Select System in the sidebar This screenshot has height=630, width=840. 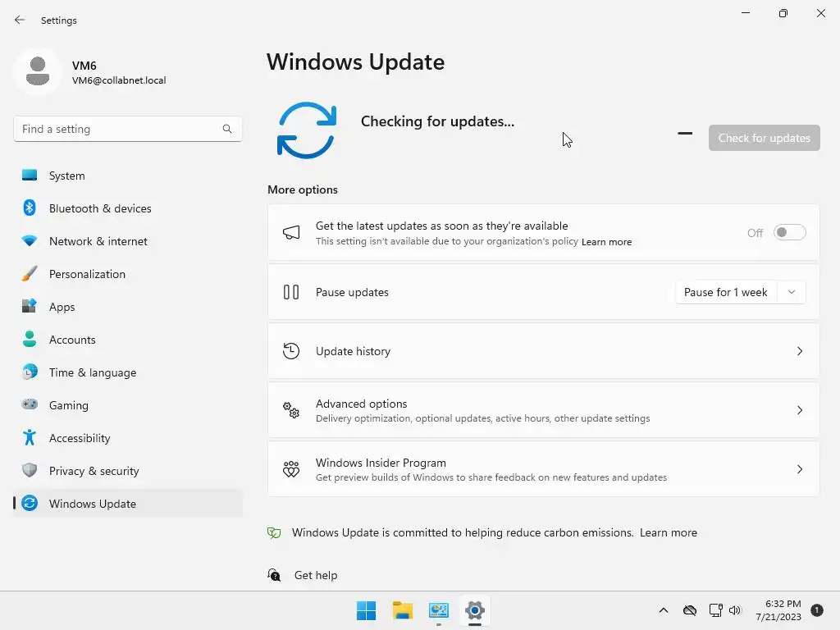(127, 176)
